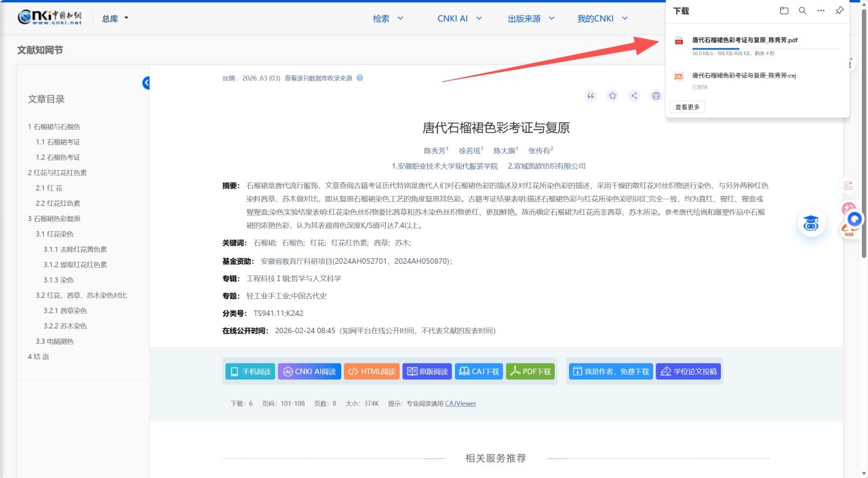Click the share icon
The height and width of the screenshot is (478, 868).
634,96
